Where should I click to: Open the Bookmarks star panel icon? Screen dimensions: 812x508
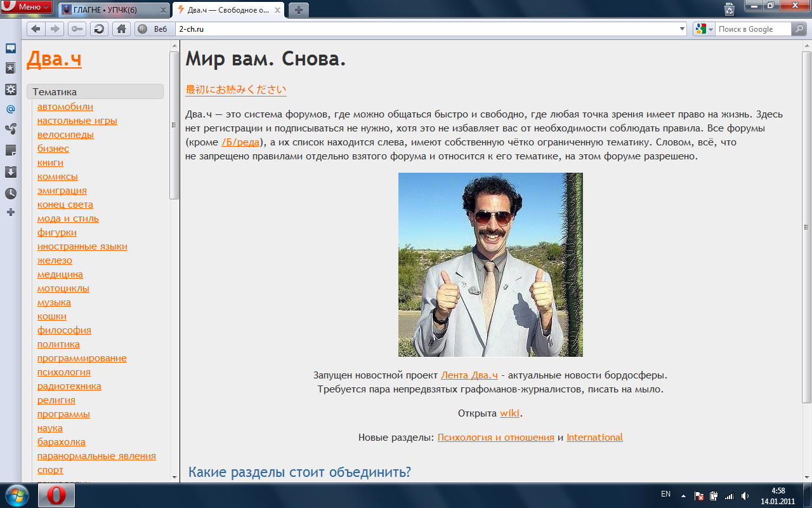[x=10, y=68]
